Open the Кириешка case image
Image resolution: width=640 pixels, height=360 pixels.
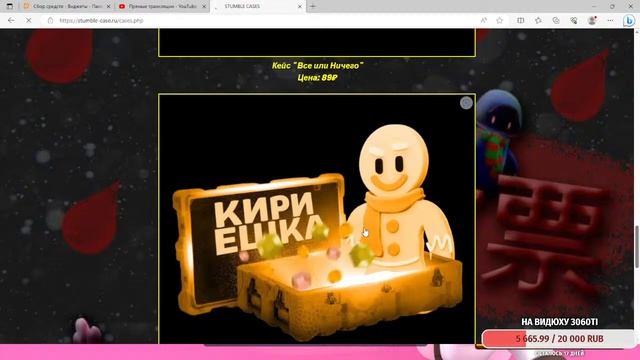coord(317,219)
